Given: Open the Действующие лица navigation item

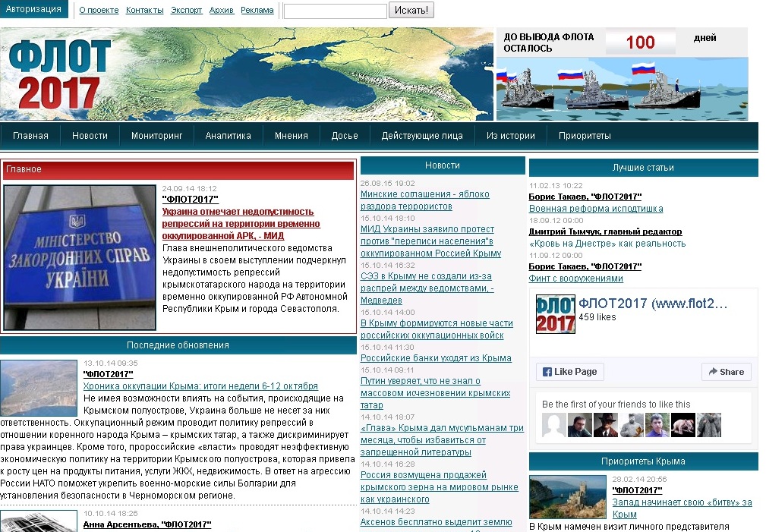Looking at the screenshot, I should tap(422, 136).
